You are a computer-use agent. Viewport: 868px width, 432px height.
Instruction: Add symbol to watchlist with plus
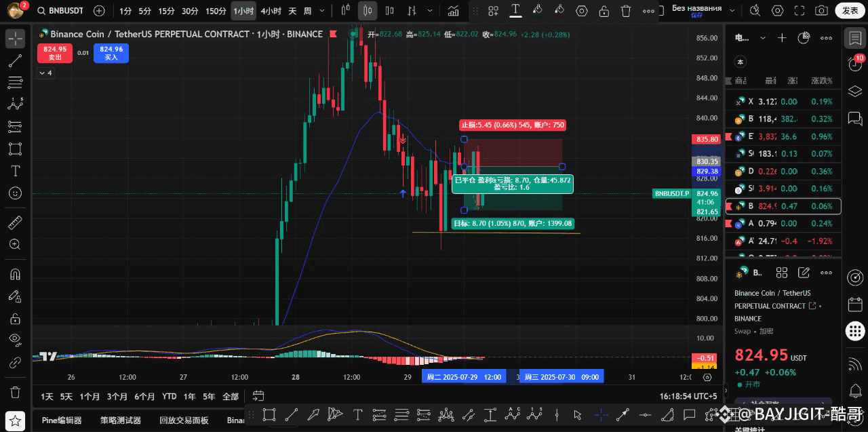782,39
